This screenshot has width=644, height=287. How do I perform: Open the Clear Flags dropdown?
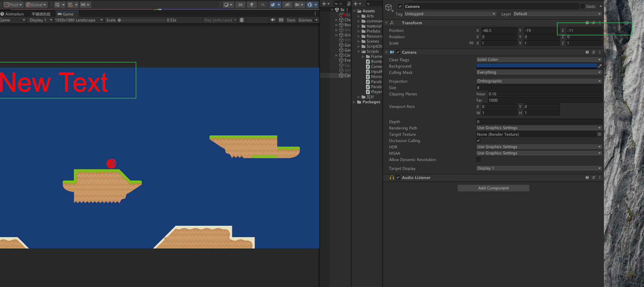539,59
